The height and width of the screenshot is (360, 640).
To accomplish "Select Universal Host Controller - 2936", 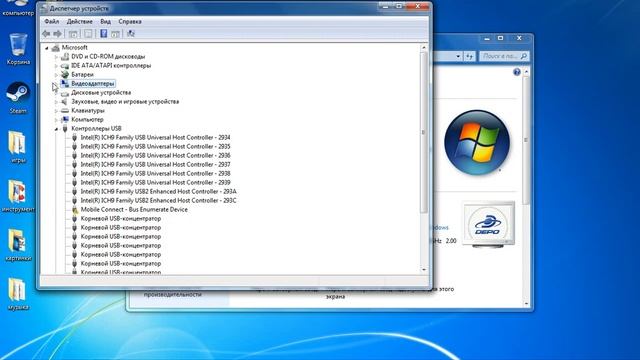I will 156,156.
